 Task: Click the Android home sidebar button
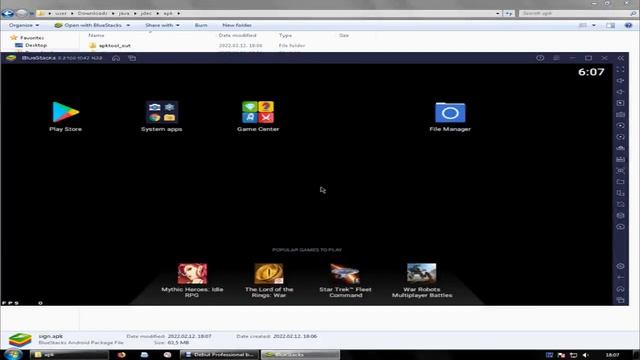[x=620, y=289]
